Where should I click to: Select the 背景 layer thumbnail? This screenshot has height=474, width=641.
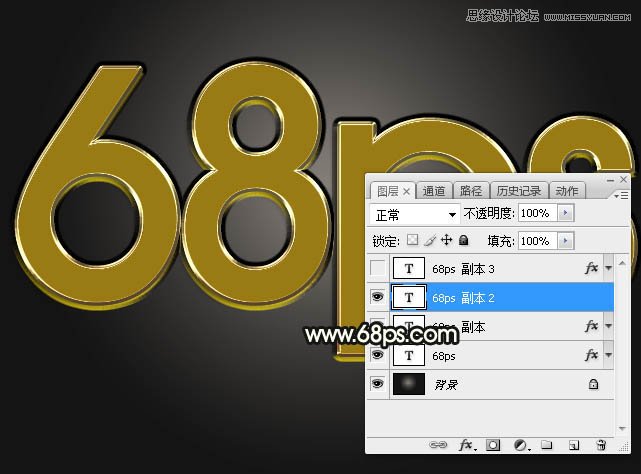(409, 384)
